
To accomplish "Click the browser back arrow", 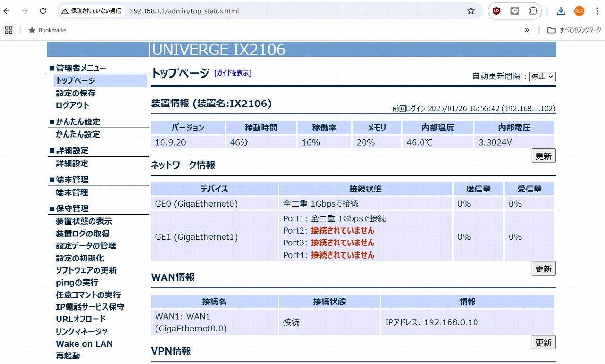I will pos(7,11).
